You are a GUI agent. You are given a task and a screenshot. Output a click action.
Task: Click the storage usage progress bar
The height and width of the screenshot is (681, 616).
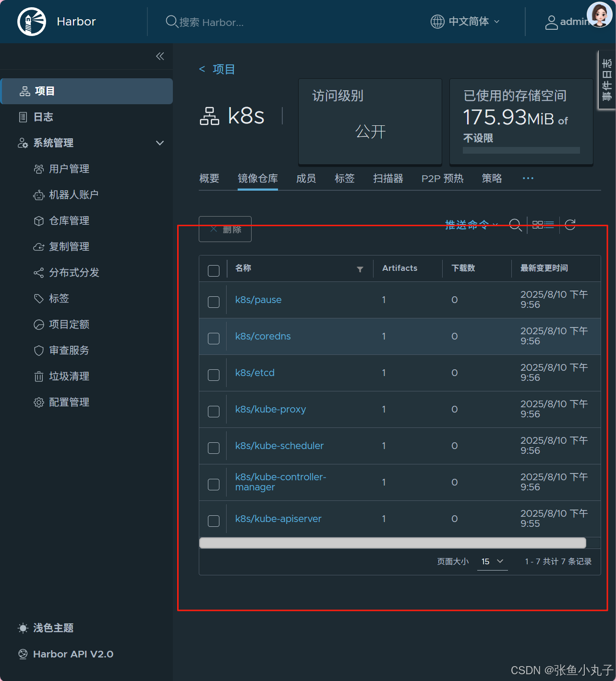[521, 150]
